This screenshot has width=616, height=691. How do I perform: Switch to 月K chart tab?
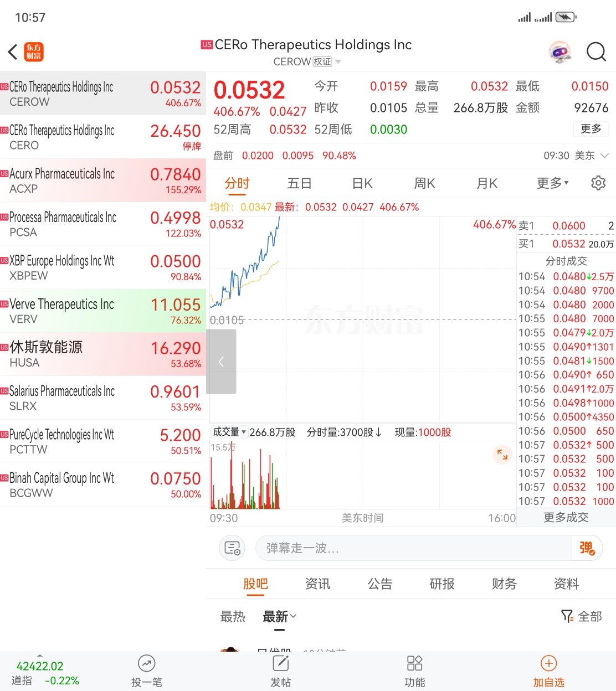point(487,183)
